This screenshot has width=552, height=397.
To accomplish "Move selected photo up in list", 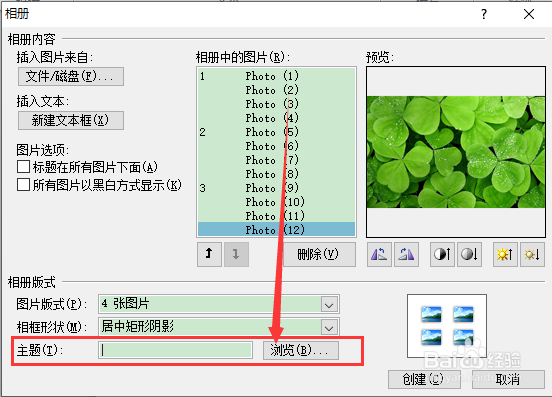I will (x=209, y=254).
